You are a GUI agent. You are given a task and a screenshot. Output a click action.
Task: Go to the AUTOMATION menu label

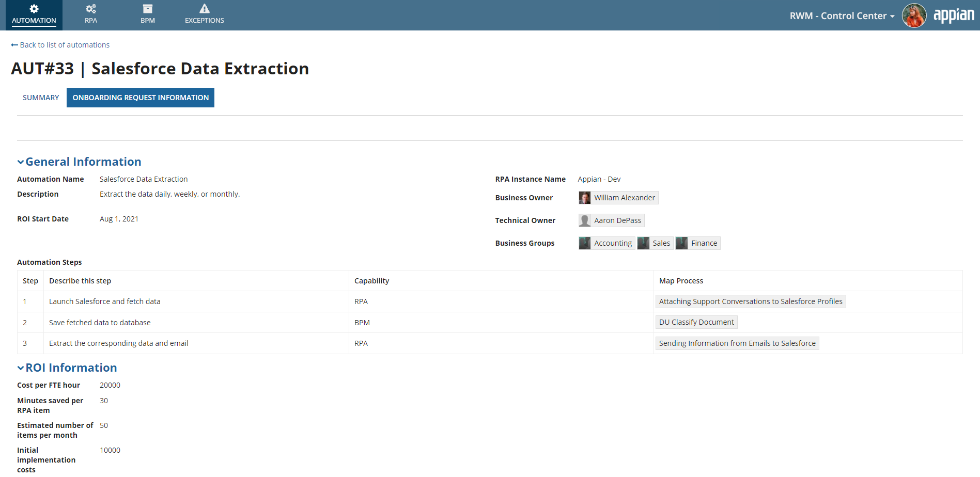point(34,21)
